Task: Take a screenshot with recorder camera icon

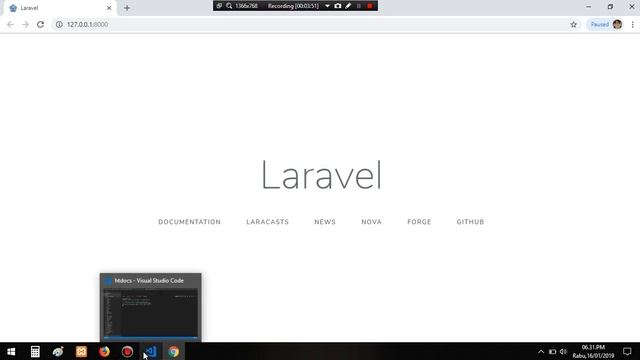Action: 338,6
